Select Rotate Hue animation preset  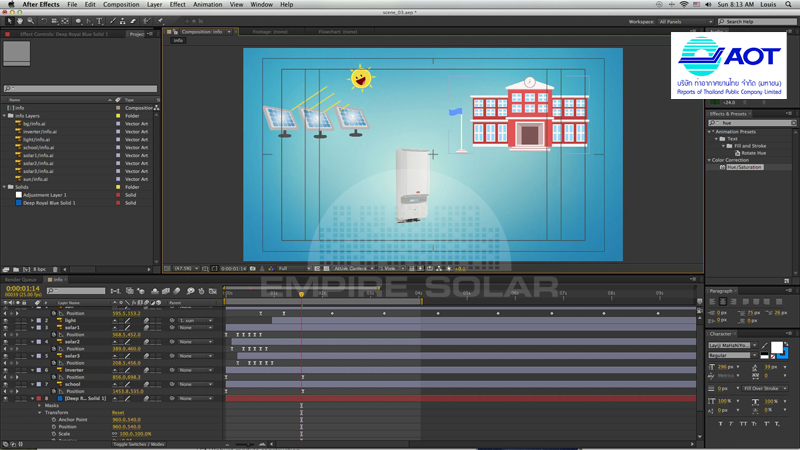click(x=754, y=153)
